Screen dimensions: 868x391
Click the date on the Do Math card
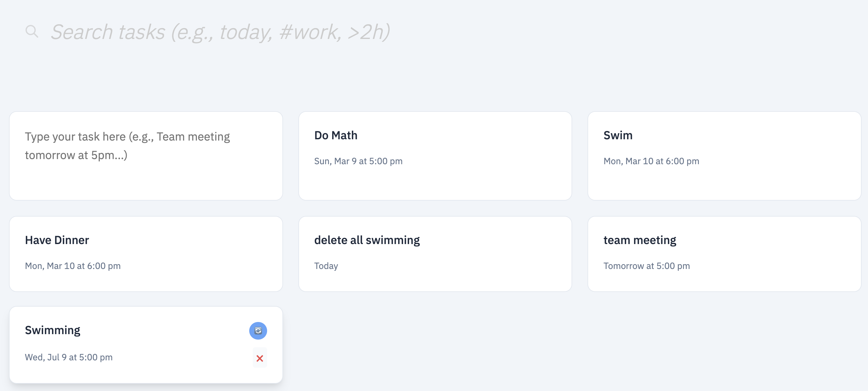358,161
